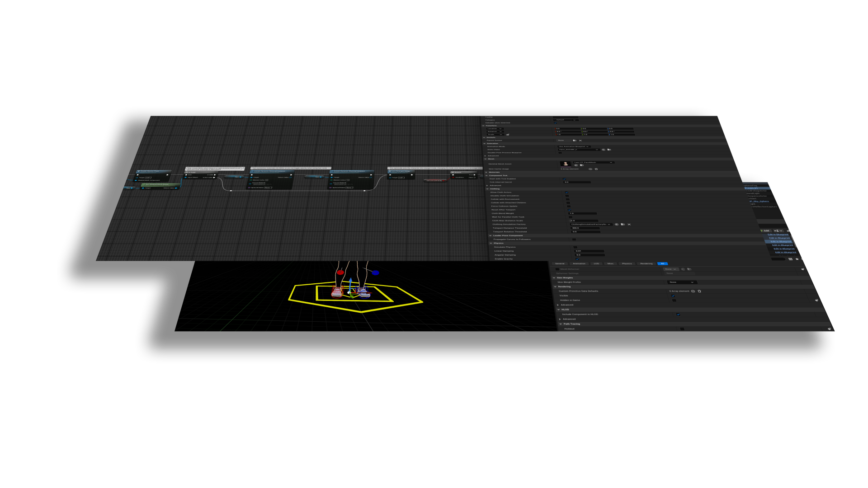The width and height of the screenshot is (868, 488).
Task: Click the Cloth Blend Weight value slider
Action: (583, 214)
